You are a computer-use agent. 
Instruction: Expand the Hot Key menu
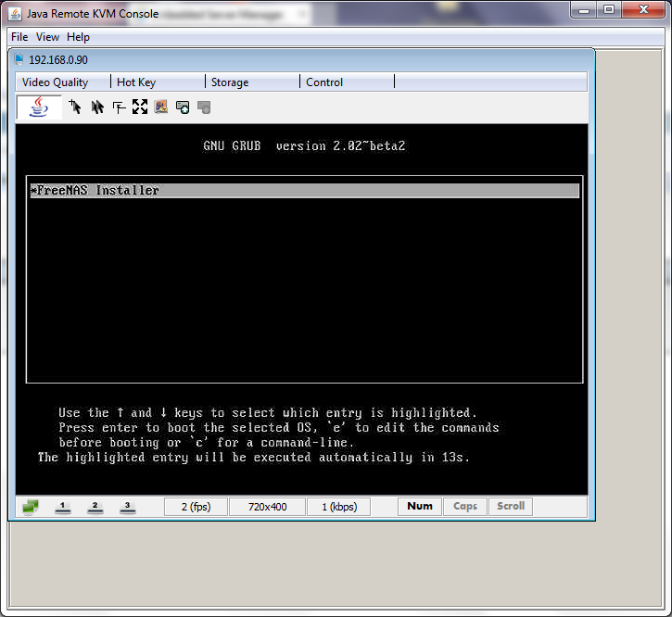136,82
